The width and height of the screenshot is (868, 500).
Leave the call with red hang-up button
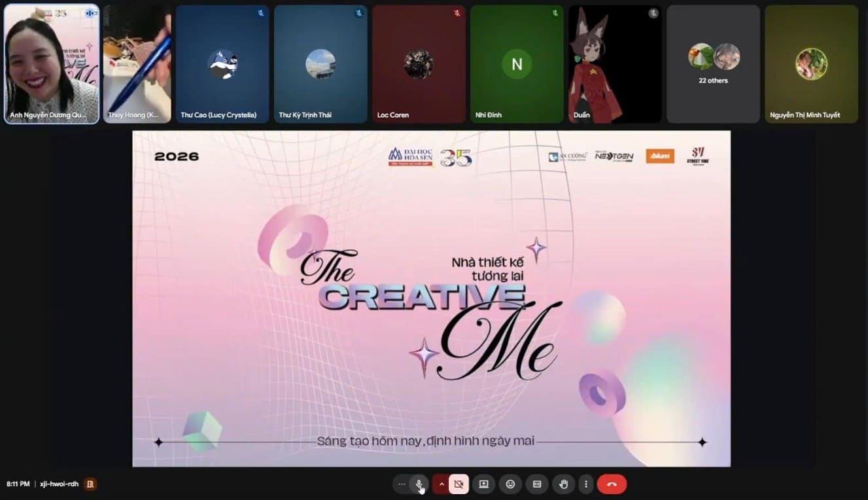612,484
